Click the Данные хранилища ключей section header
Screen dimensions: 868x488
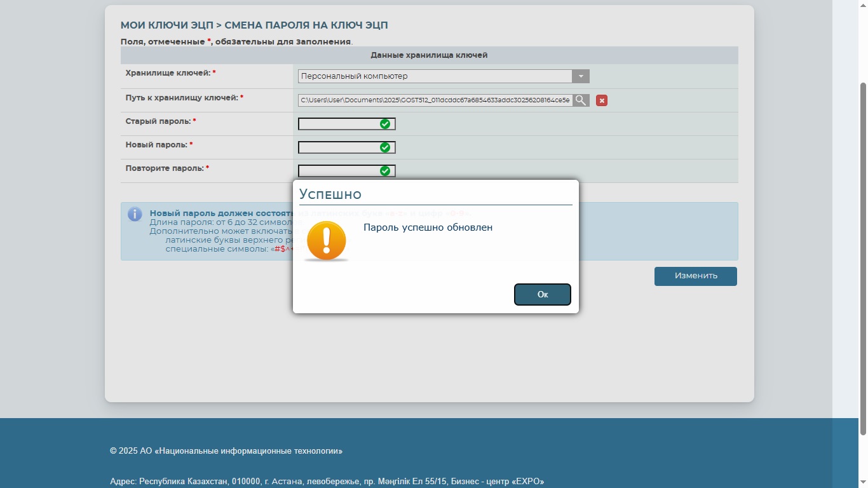pos(429,55)
